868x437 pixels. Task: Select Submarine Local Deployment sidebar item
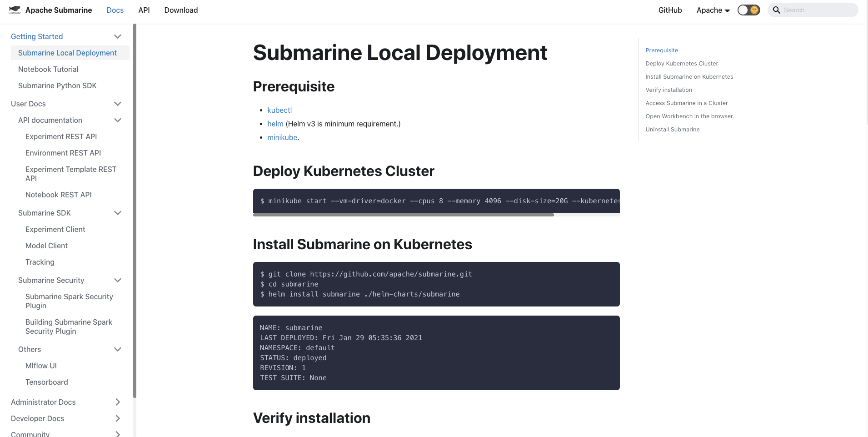70,53
